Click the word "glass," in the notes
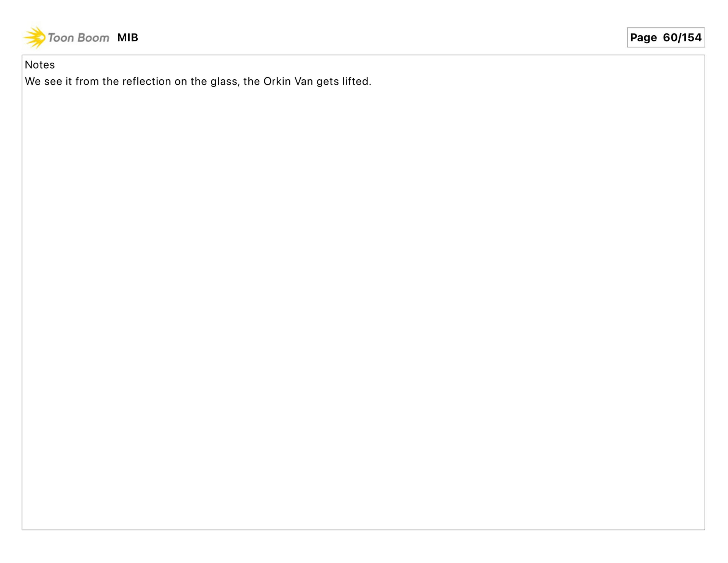 click(225, 82)
